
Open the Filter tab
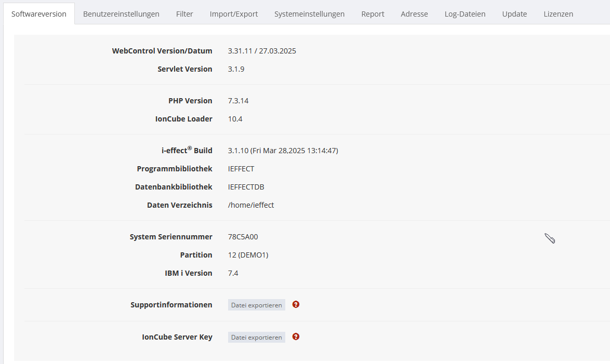click(x=184, y=14)
